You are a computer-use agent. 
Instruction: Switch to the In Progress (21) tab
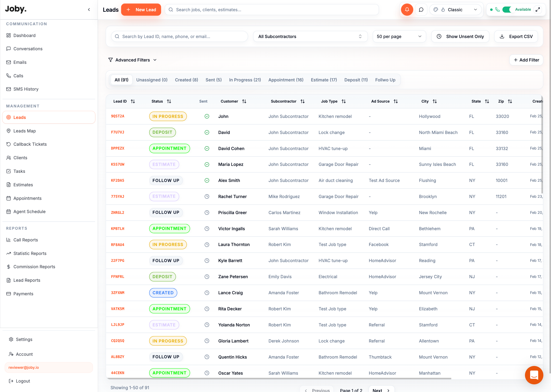[x=245, y=80]
